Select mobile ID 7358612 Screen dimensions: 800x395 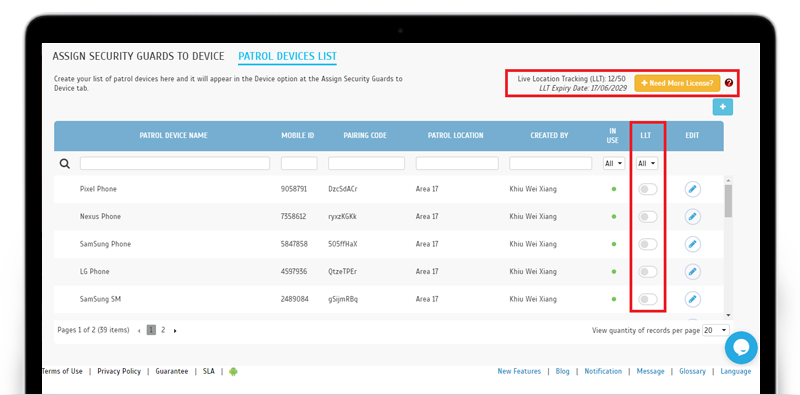tap(293, 217)
